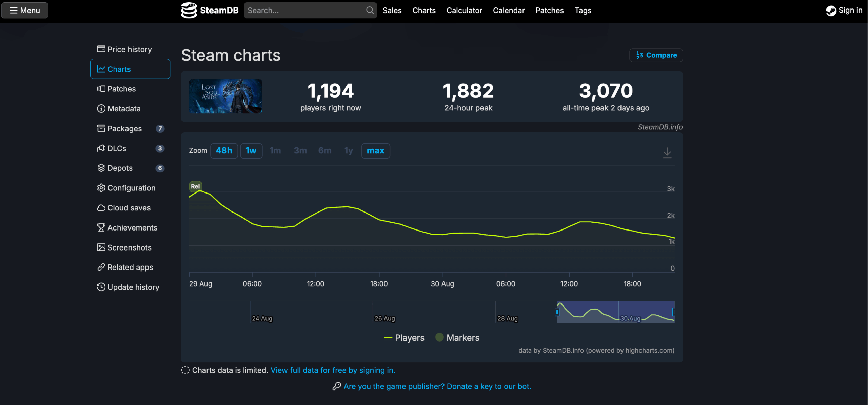
Task: Open Patches in top navigation
Action: tap(549, 10)
